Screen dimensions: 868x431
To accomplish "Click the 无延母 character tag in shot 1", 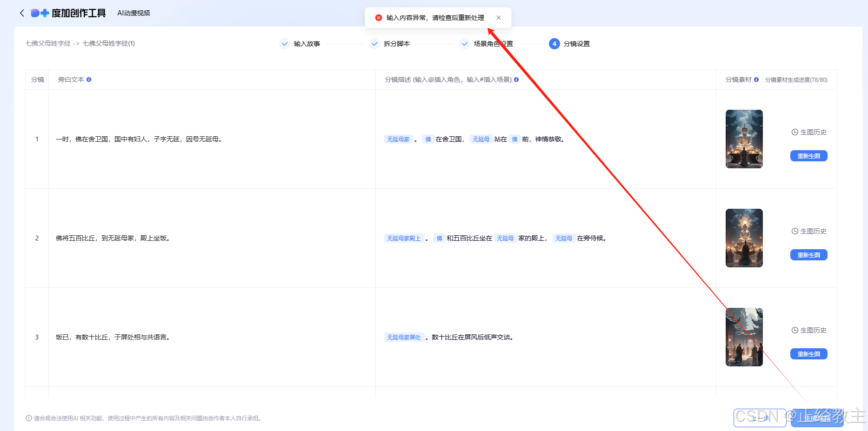I will pyautogui.click(x=481, y=139).
